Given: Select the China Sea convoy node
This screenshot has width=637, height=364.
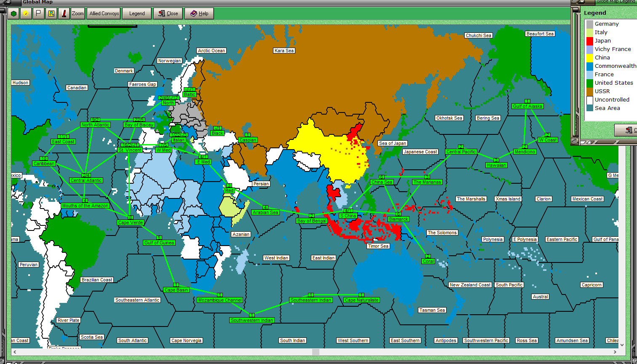Looking at the screenshot, I should point(382,182).
